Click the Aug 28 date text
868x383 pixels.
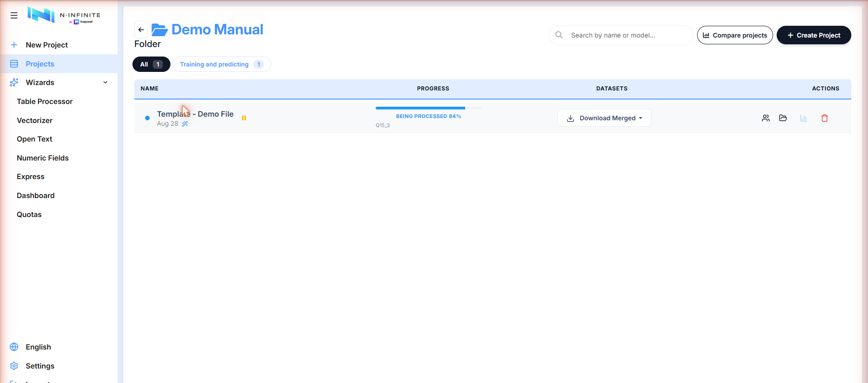point(167,123)
